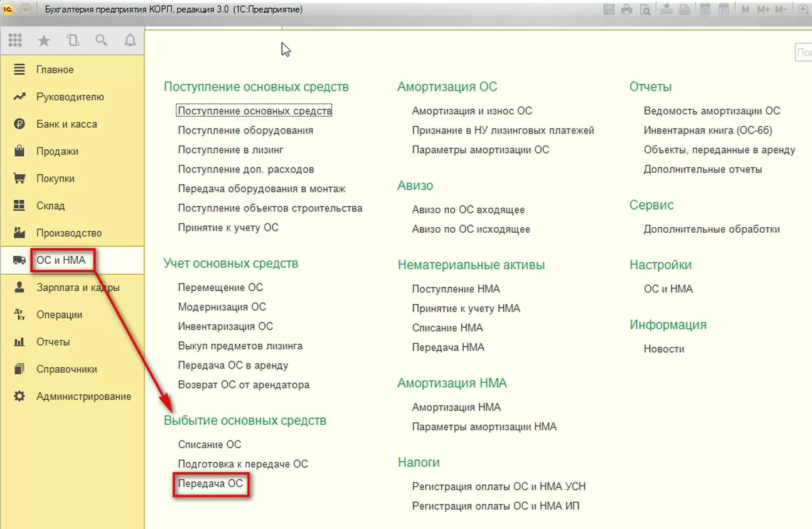Open Списание ОС

209,444
